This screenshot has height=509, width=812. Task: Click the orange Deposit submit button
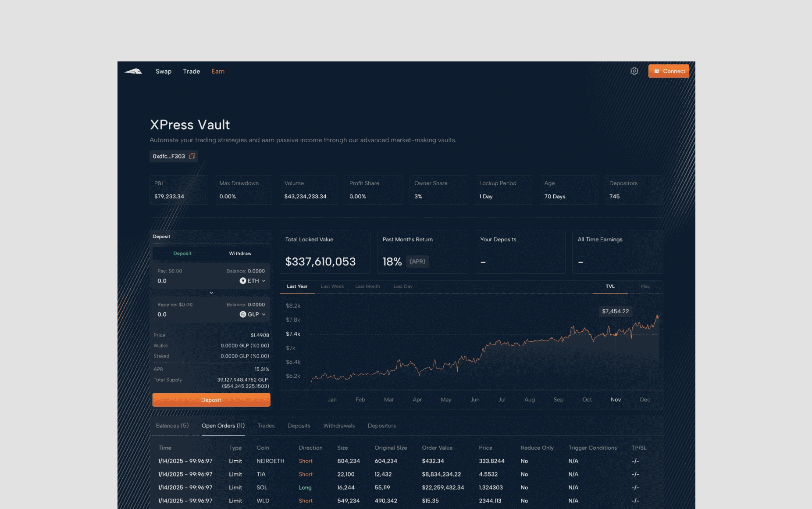[x=211, y=400]
